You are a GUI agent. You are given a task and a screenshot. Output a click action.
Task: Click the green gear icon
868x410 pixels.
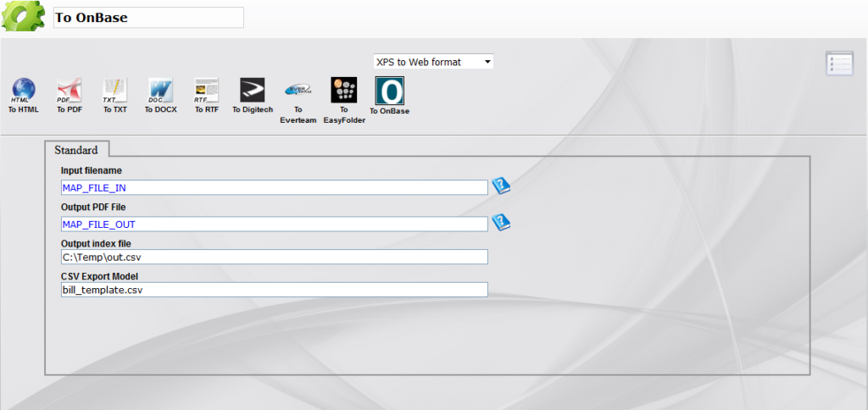(24, 17)
